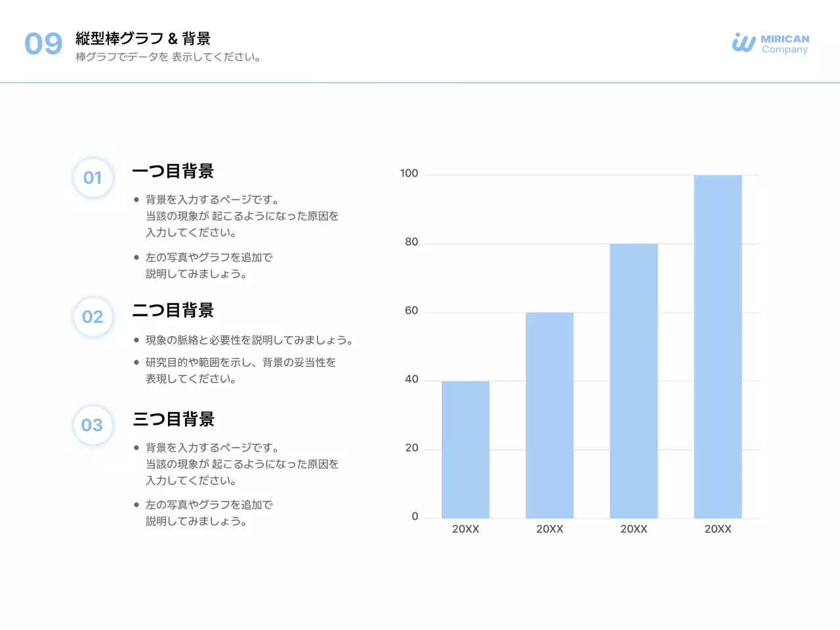Click the "100" axis label
Image resolution: width=840 pixels, height=630 pixels.
[411, 173]
